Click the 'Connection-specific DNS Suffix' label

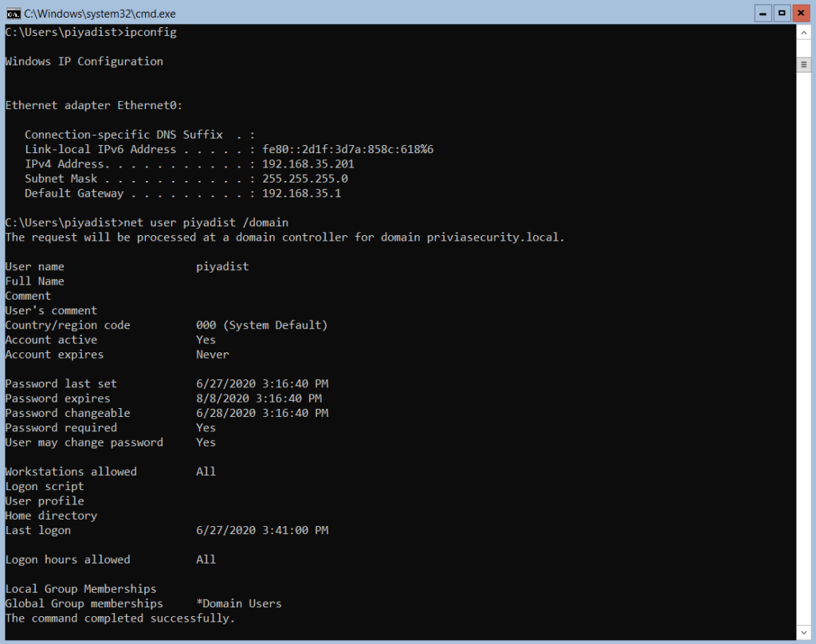[x=124, y=135]
